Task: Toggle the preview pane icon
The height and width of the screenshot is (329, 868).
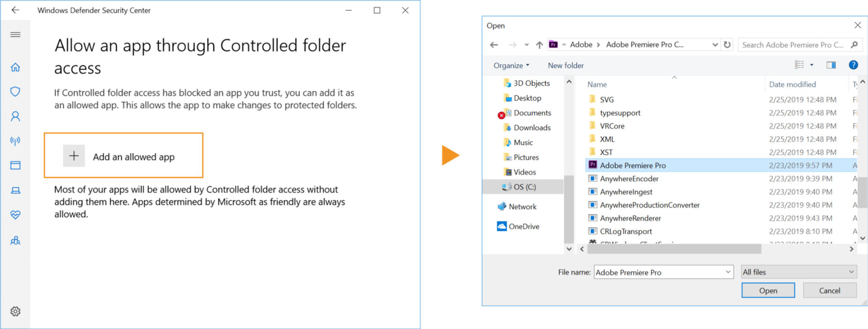Action: (x=831, y=65)
